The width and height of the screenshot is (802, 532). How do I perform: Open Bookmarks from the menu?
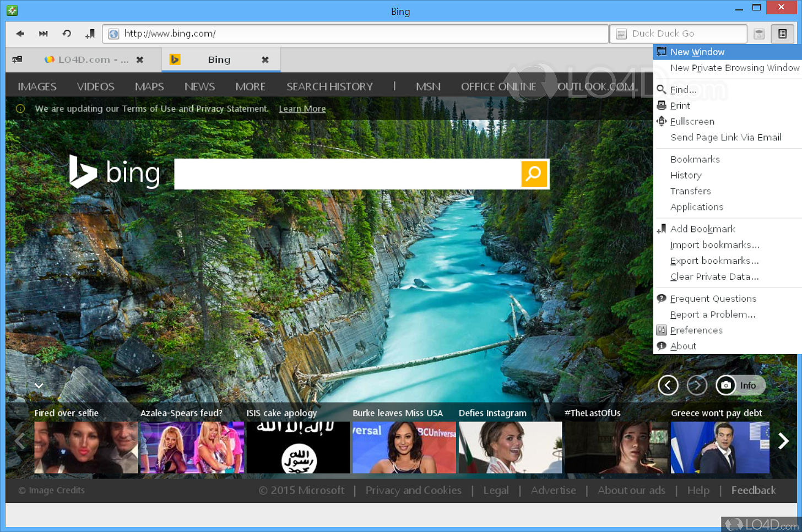click(x=727, y=159)
